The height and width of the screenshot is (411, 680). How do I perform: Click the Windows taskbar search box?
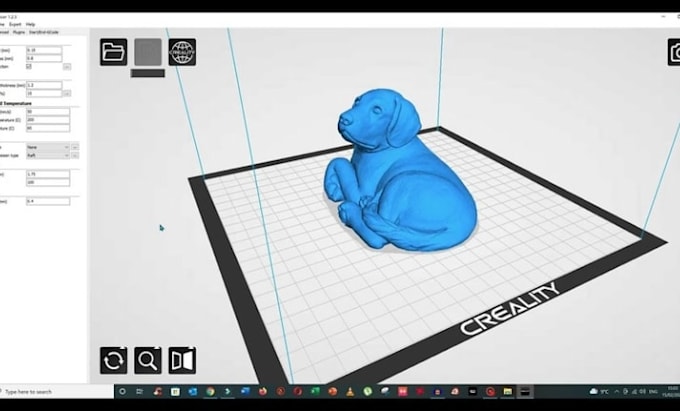coord(56,391)
